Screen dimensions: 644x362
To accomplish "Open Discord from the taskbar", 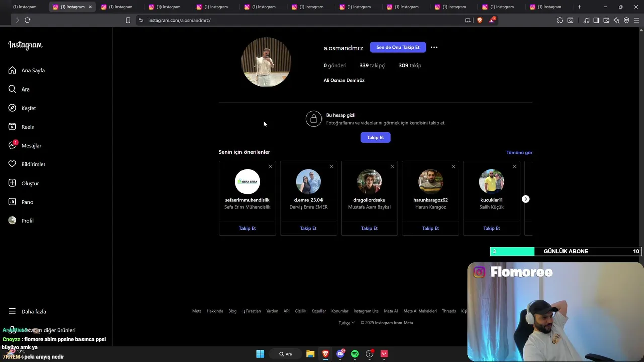I will pos(340,354).
